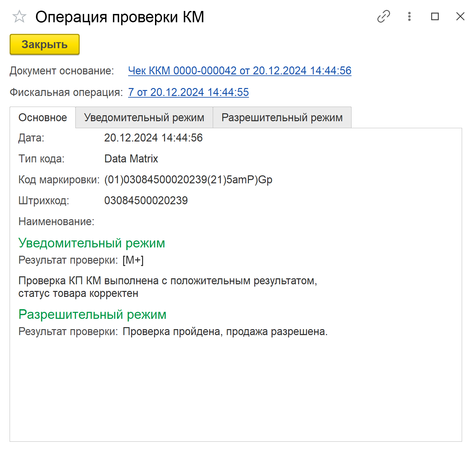The height and width of the screenshot is (451, 476).
Task: Click the Дата value field
Action: click(153, 138)
